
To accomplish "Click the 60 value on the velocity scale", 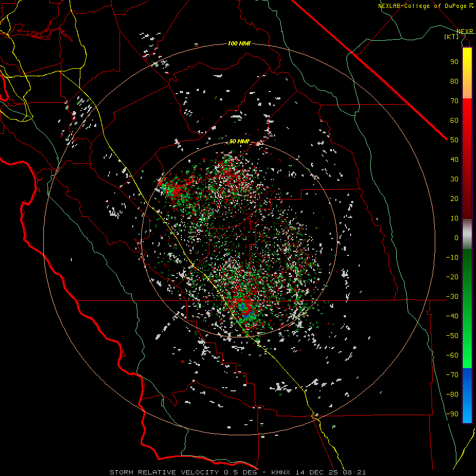I will coord(454,121).
